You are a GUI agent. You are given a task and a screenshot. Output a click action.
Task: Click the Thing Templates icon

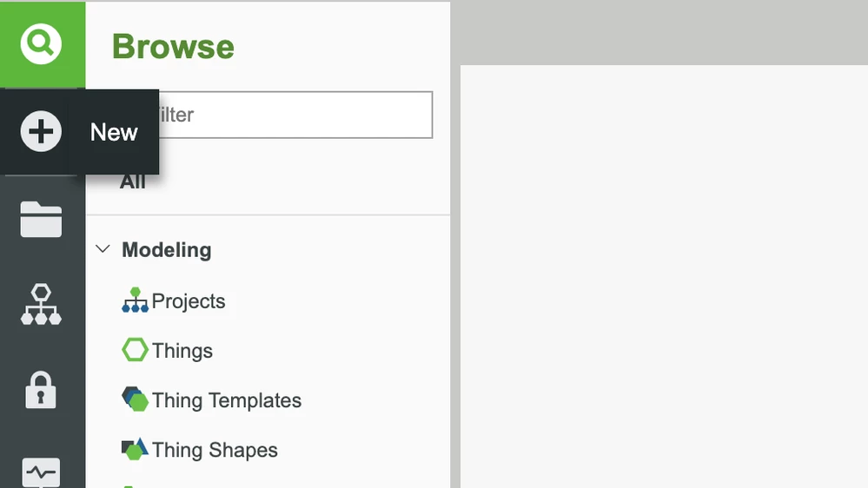point(135,400)
